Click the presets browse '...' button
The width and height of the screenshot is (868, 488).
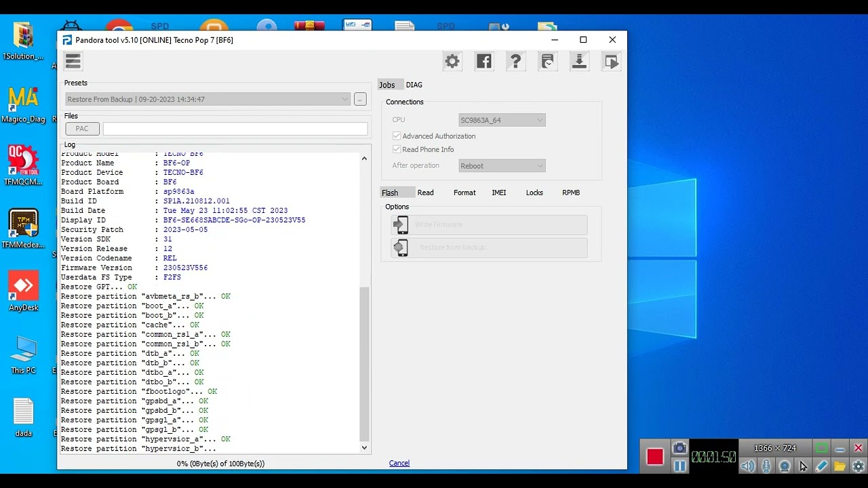(360, 100)
